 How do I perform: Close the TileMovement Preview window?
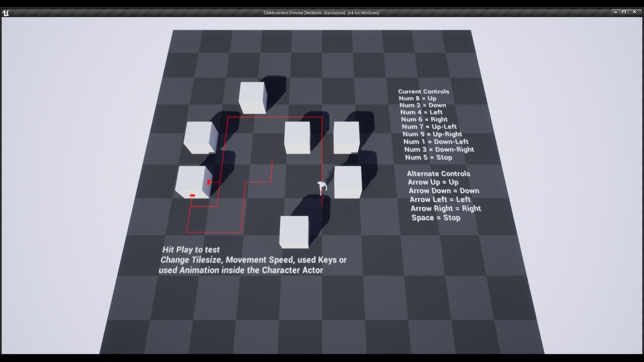click(634, 12)
